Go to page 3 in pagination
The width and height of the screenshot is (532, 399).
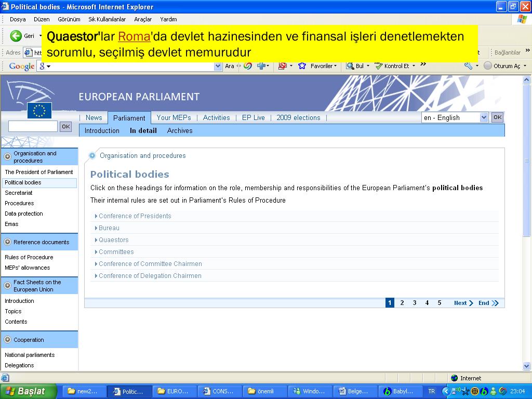(x=415, y=303)
